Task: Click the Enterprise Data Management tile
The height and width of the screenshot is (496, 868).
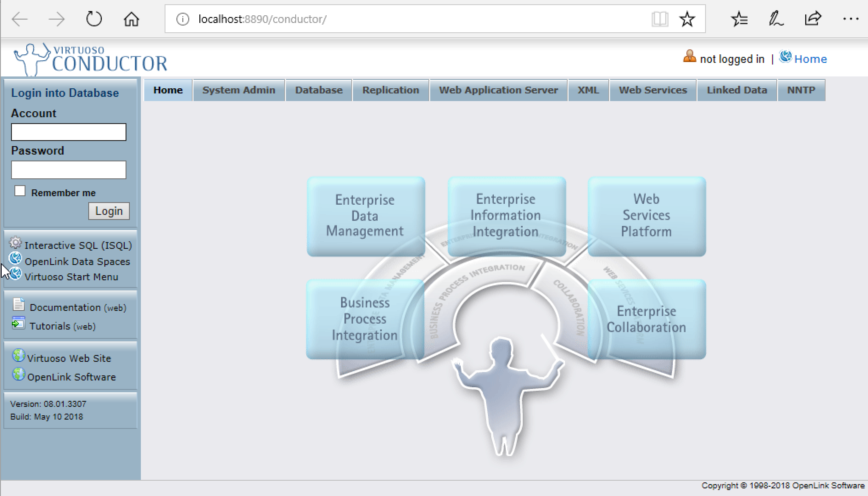Action: pos(366,216)
